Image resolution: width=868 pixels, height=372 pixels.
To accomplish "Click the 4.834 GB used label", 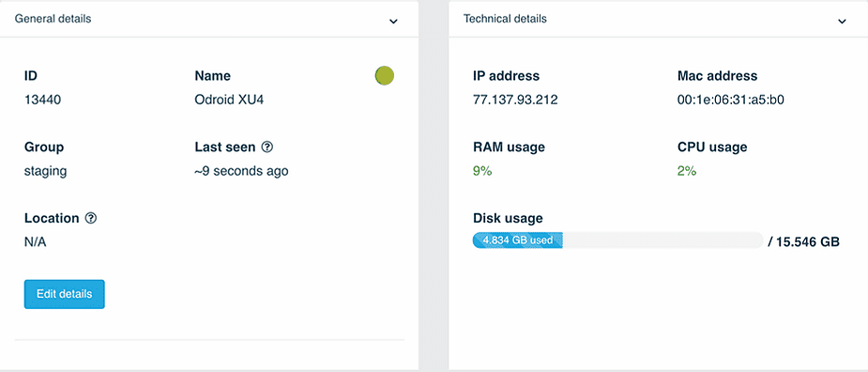I will (x=518, y=240).
